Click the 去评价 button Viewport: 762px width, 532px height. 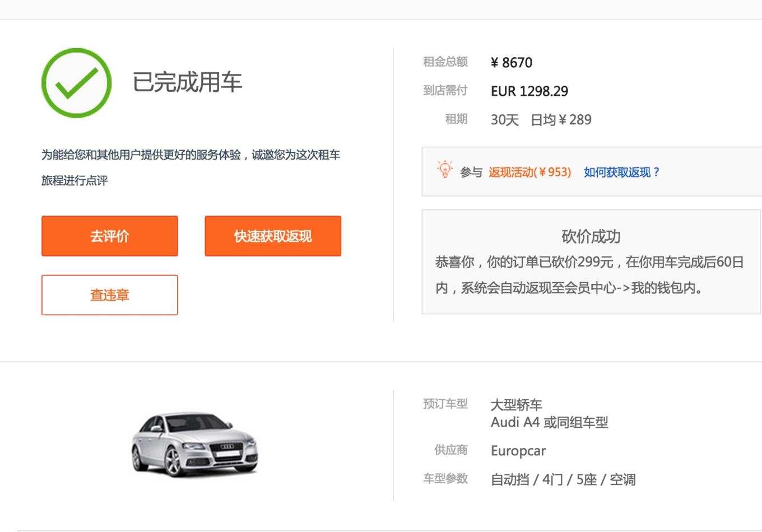110,236
